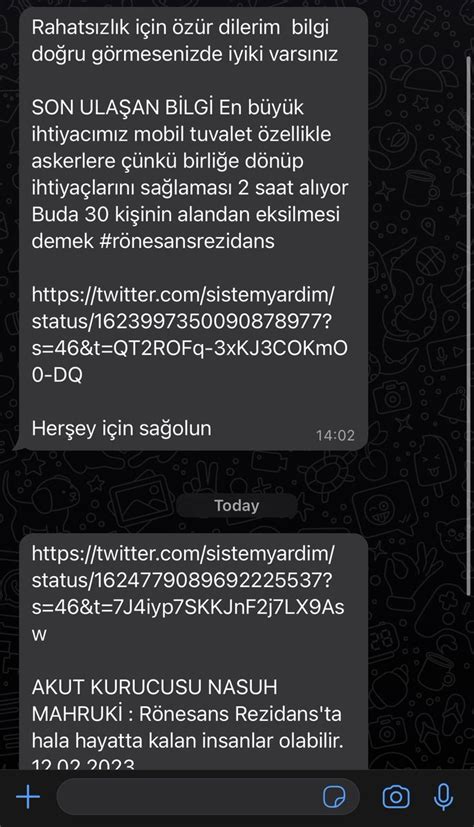
Task: Tap the hala hayatta kalan insanlar line
Action: point(187,741)
